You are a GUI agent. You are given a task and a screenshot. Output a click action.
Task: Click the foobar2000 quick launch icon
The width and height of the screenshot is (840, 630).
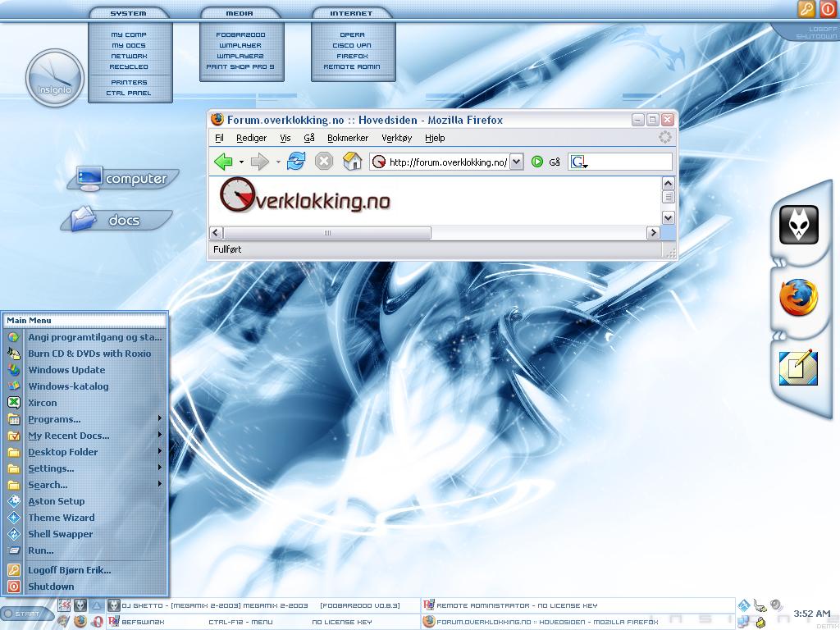click(x=80, y=605)
